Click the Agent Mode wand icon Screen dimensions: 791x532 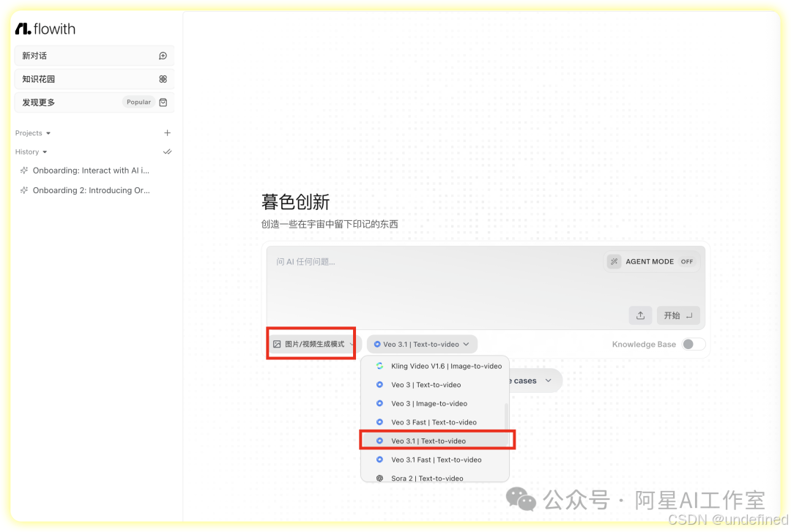614,262
